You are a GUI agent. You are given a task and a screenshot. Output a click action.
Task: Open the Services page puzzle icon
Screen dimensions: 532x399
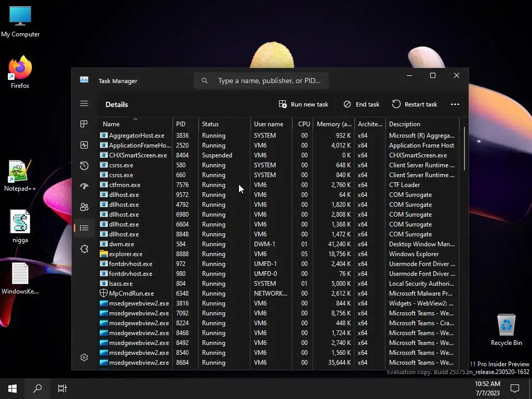point(84,249)
